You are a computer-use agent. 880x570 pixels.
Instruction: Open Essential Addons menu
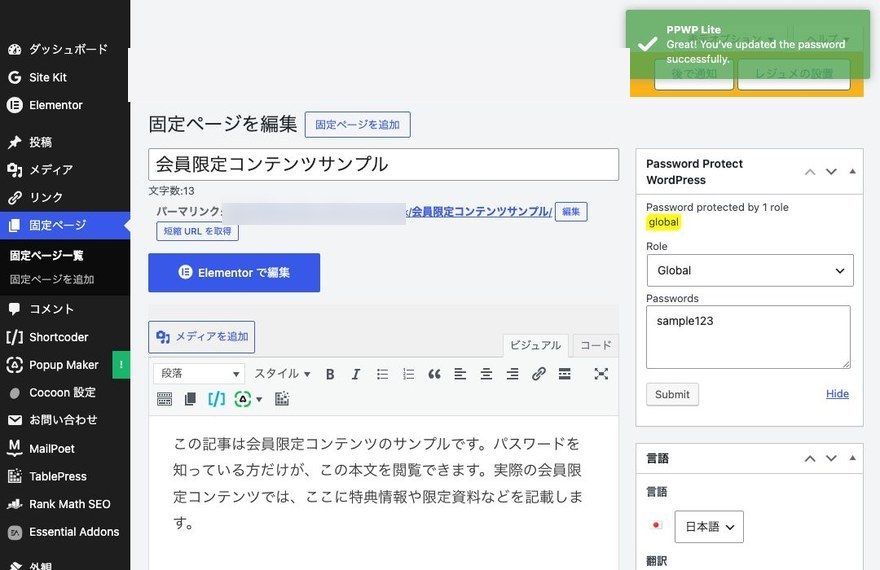click(x=65, y=532)
